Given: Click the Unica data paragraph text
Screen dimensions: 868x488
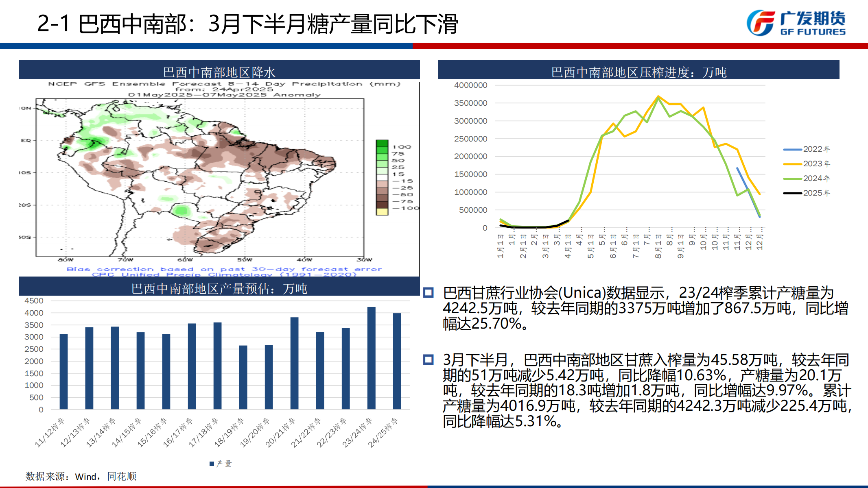Looking at the screenshot, I should coord(645,308).
